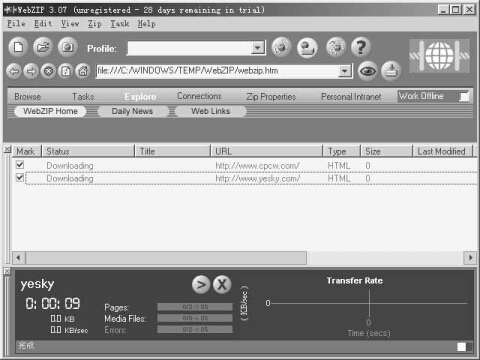Open the File menu
480x360 pixels.
coord(16,24)
